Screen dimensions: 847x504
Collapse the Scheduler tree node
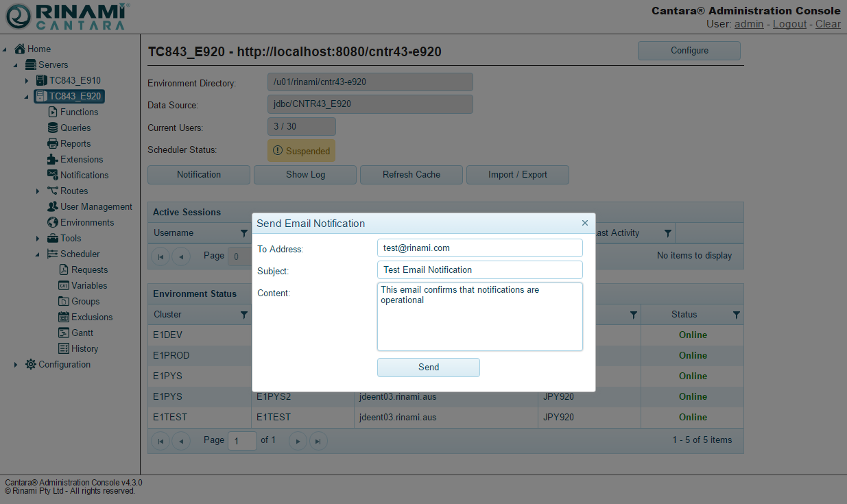point(38,254)
